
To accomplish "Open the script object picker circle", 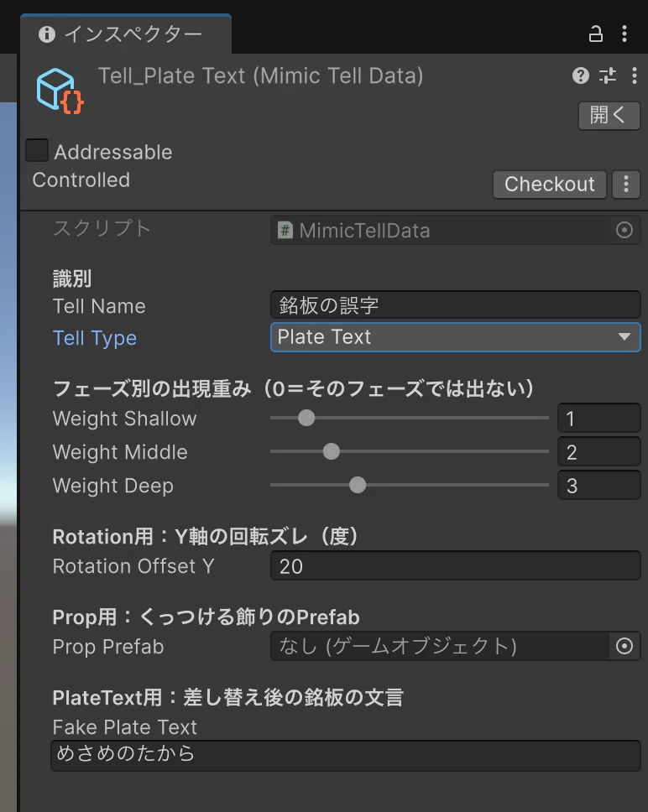I will coord(624,231).
